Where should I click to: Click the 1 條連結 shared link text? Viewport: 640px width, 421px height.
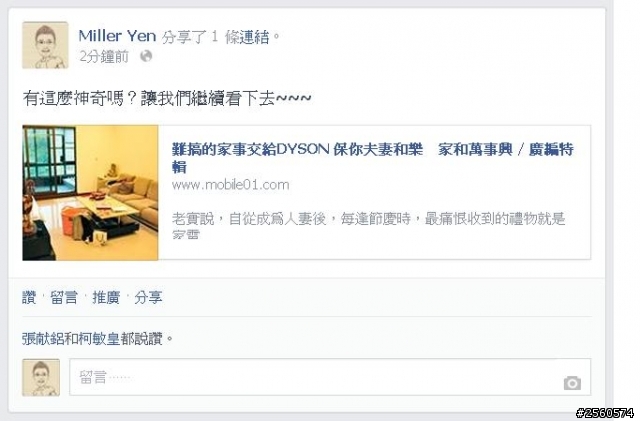[x=240, y=37]
